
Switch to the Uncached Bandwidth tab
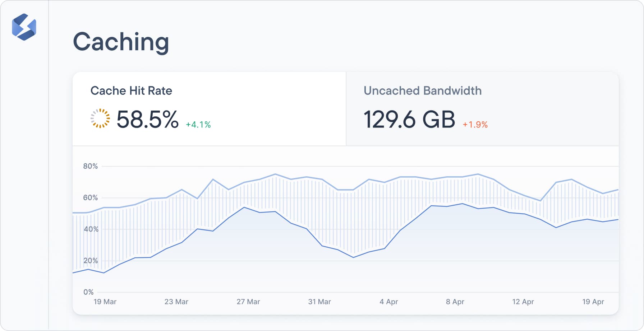click(x=422, y=91)
